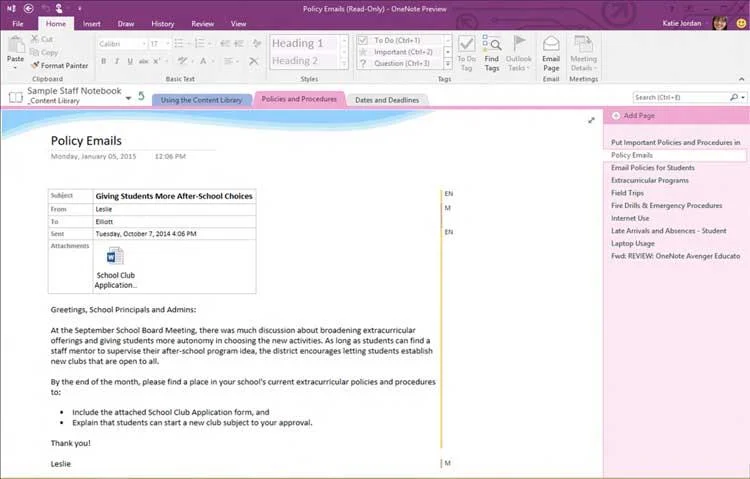Select the Important (Ctrl+2) tag
The image size is (750, 479).
(x=401, y=52)
